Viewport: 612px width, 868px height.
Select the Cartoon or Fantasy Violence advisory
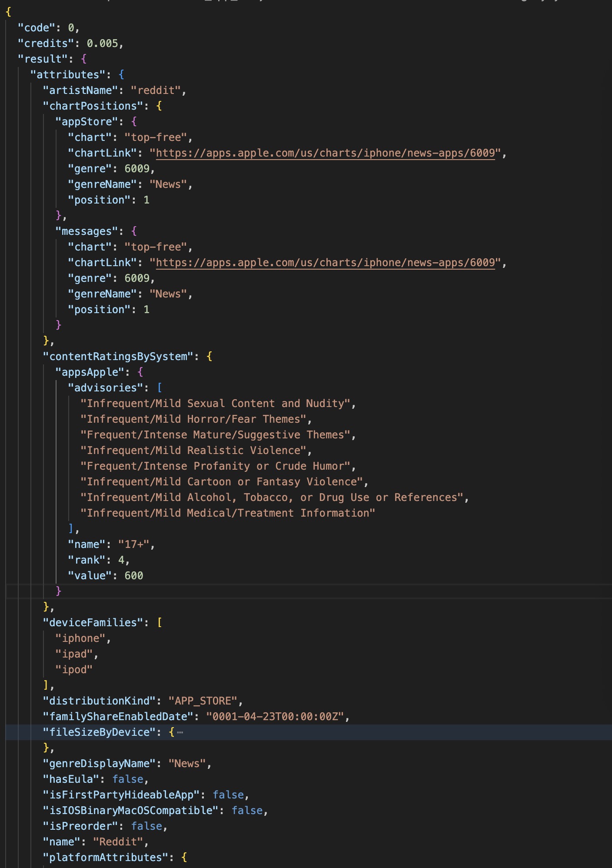coord(222,482)
